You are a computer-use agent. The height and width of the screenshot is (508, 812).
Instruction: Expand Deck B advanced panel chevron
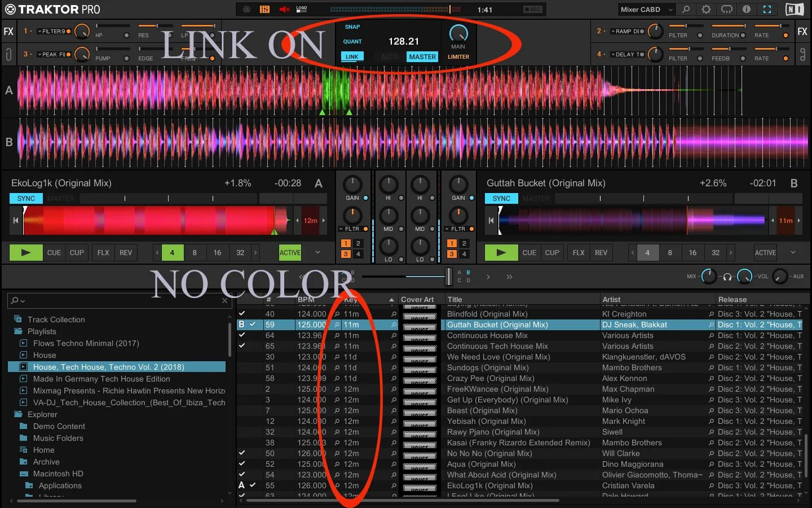[793, 252]
